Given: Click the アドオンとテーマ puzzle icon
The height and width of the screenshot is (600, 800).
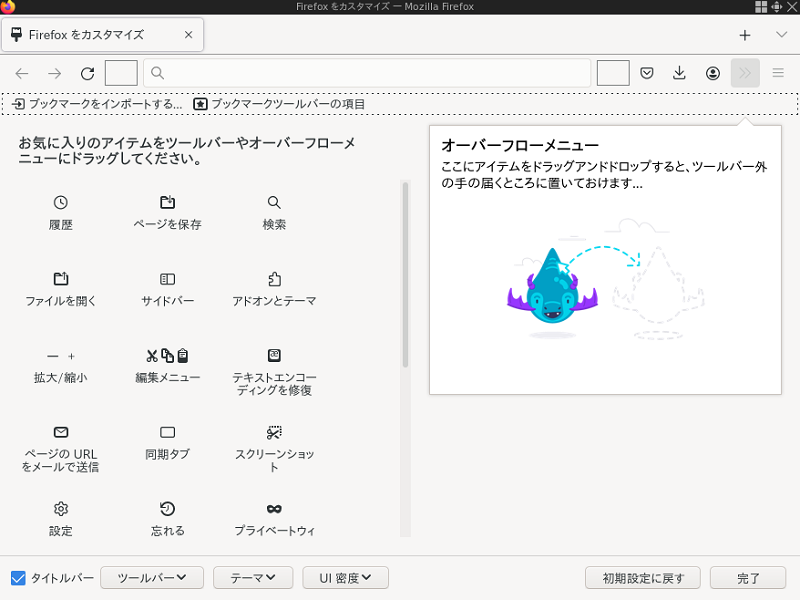Looking at the screenshot, I should pyautogui.click(x=274, y=279).
